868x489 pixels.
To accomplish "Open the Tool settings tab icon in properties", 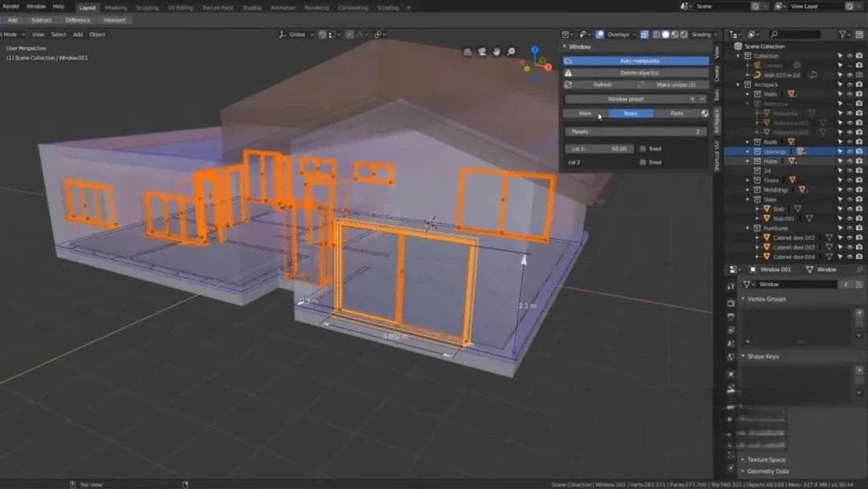I will coord(731,286).
